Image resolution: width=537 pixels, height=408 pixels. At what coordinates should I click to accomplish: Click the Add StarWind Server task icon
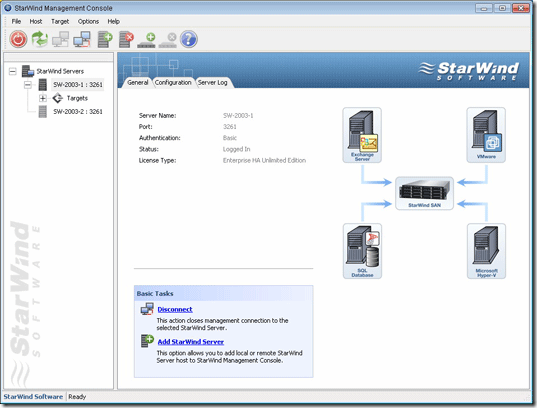pyautogui.click(x=147, y=341)
